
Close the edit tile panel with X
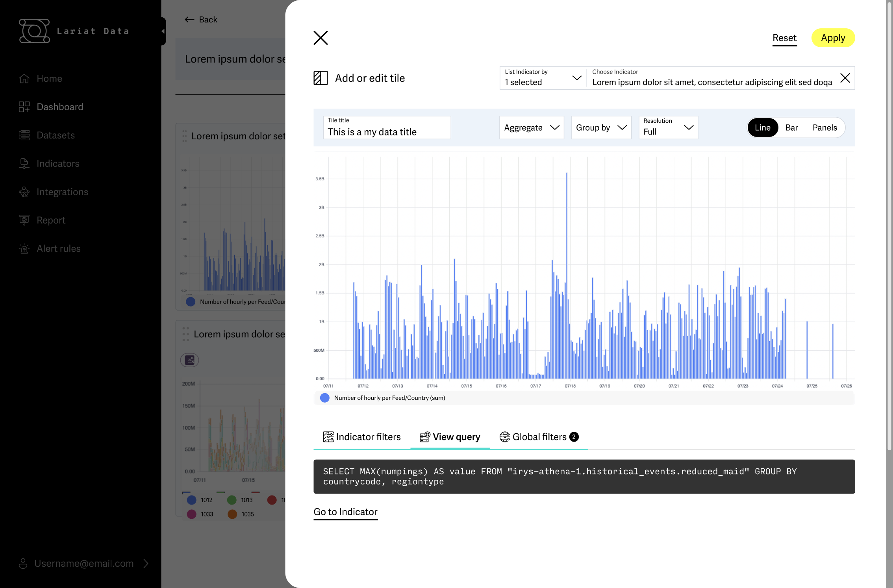pos(321,38)
